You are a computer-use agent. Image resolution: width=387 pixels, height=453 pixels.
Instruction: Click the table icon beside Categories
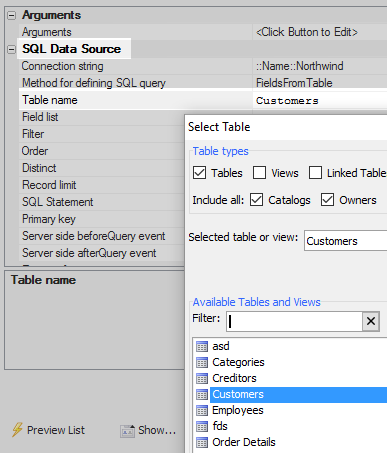[202, 363]
